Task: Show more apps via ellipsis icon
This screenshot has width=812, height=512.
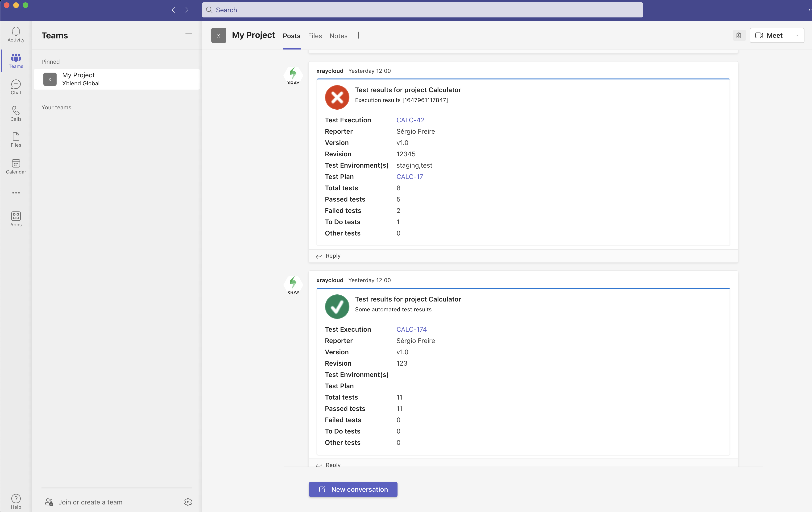Action: (16, 193)
